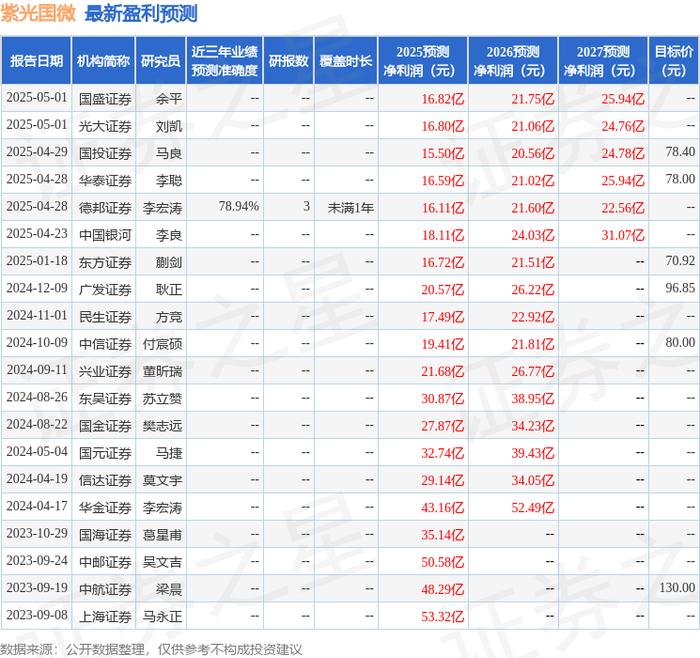700x658 pixels.
Task: Click target price 96.85
Action: click(680, 288)
